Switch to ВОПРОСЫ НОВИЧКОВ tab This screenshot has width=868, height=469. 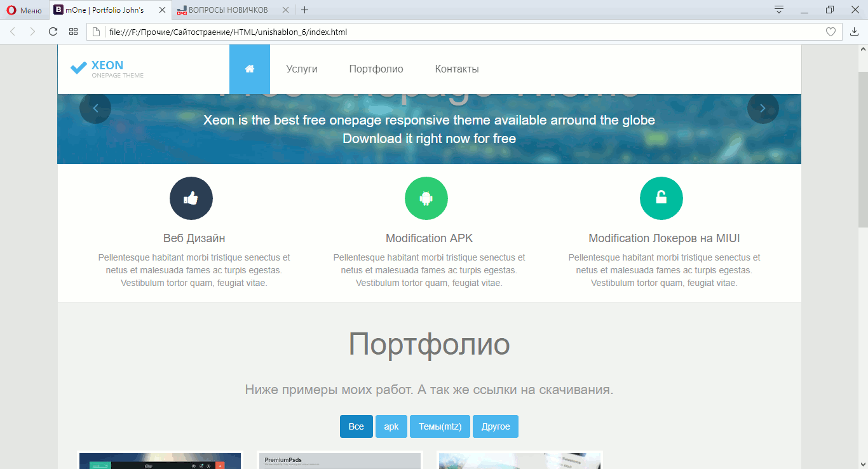(228, 10)
